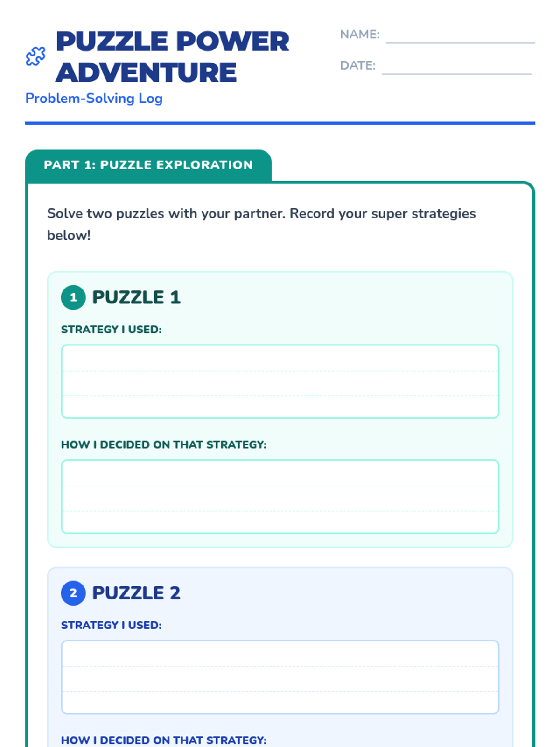The image size is (560, 747).
Task: Click the blue number 2 badge
Action: [x=73, y=593]
